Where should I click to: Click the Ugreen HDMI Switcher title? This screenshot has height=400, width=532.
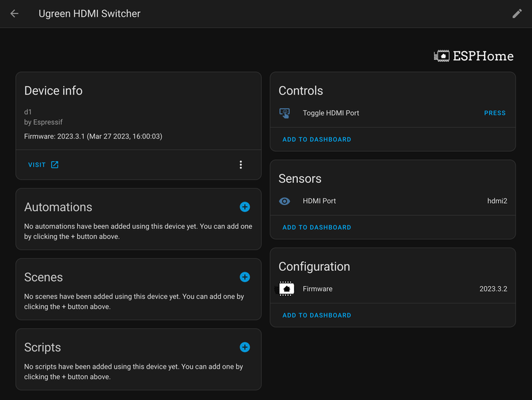pyautogui.click(x=89, y=13)
